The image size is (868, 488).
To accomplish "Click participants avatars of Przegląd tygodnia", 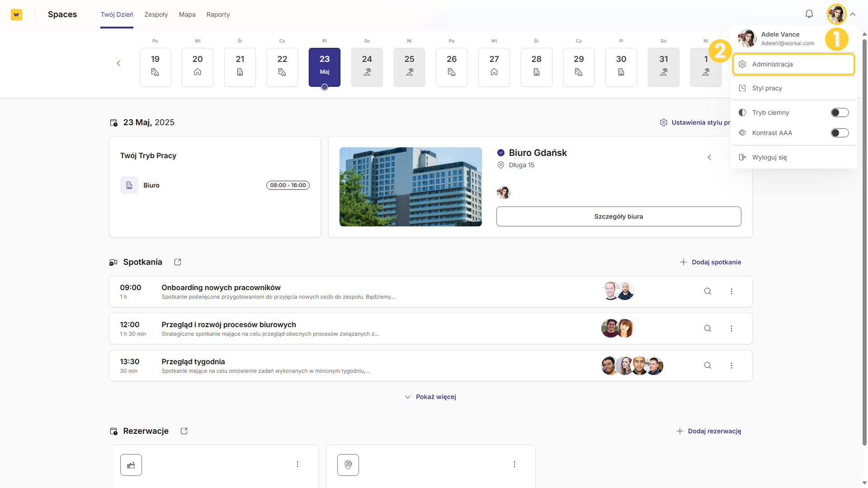I will [x=632, y=366].
